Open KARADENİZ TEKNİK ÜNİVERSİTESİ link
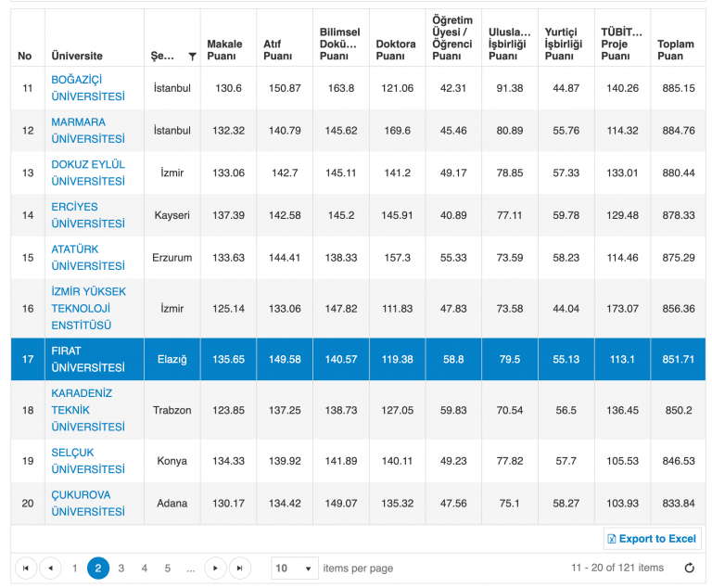The width and height of the screenshot is (712, 588). click(88, 410)
